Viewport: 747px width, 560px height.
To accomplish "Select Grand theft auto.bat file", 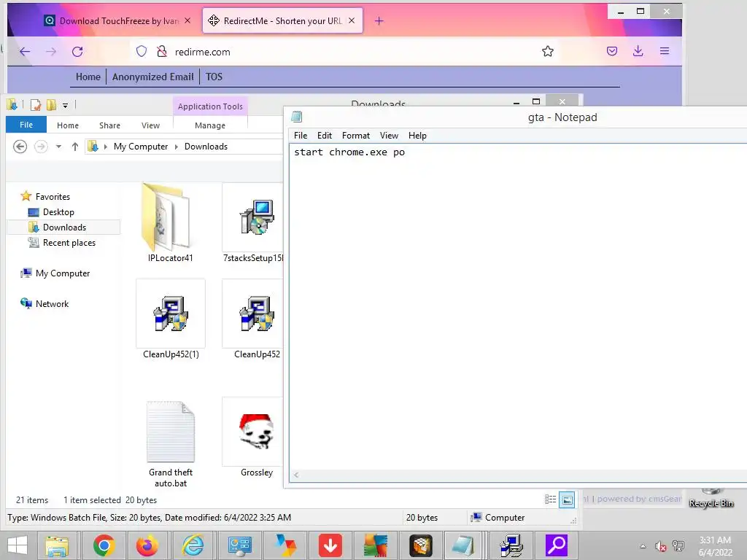I will [171, 443].
